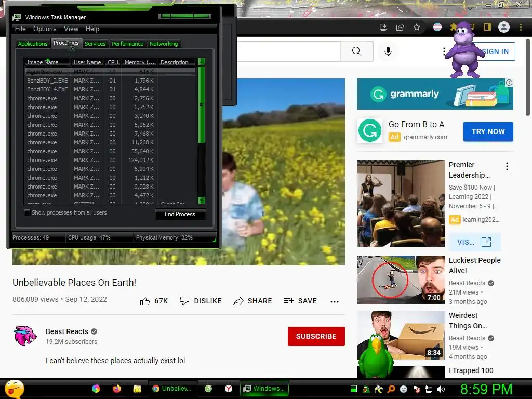Open the more actions ellipsis under video

(x=335, y=302)
